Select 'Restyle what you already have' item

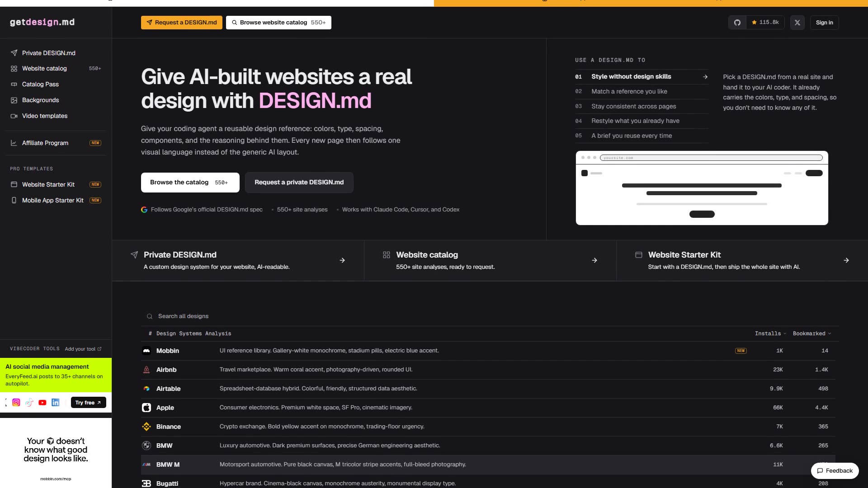point(642,121)
